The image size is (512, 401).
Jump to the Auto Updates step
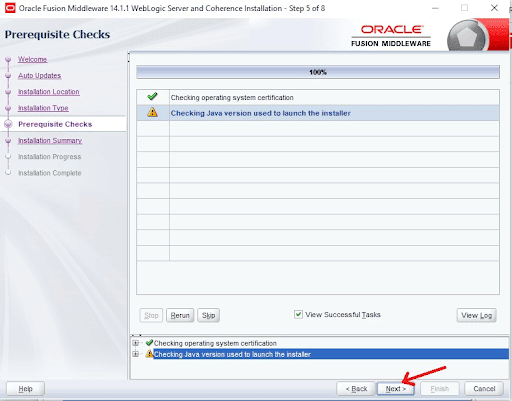coord(39,76)
